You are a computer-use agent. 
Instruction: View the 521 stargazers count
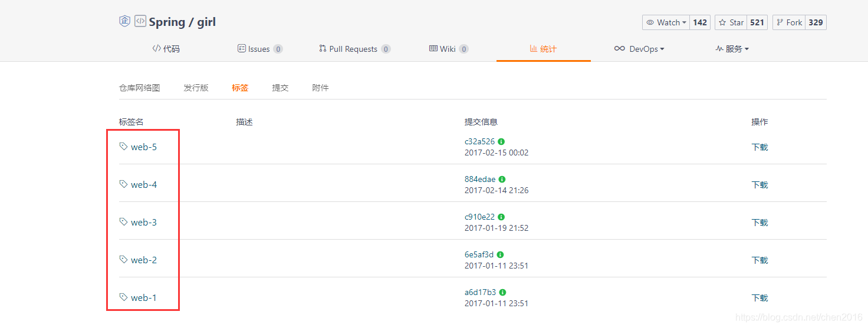[x=757, y=22]
